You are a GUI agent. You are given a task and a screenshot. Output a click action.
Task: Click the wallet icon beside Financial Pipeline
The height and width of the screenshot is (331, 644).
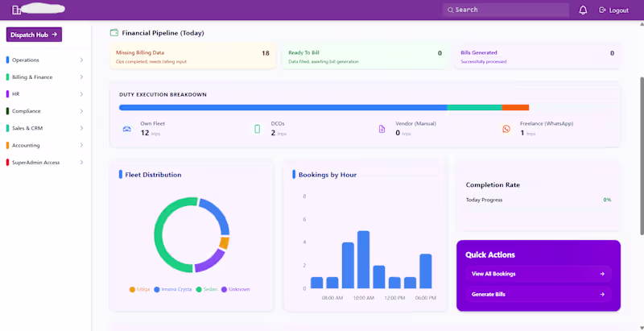pyautogui.click(x=114, y=33)
